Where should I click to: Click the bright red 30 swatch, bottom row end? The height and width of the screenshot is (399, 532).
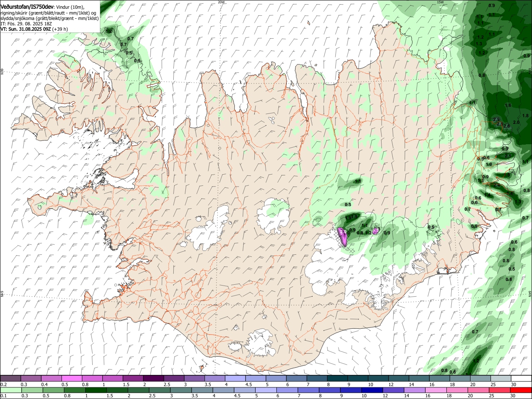[x=521, y=390]
